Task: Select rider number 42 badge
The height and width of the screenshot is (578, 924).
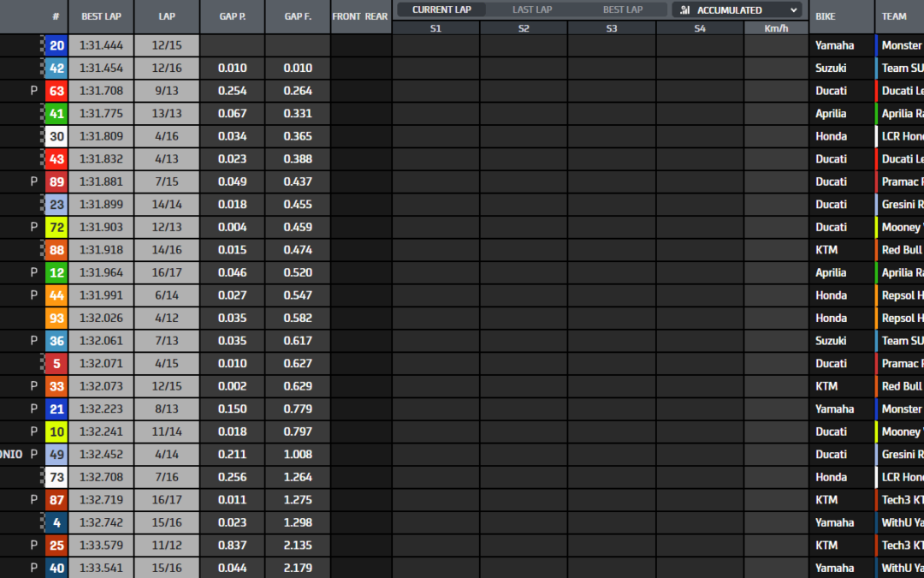Action: pyautogui.click(x=56, y=69)
